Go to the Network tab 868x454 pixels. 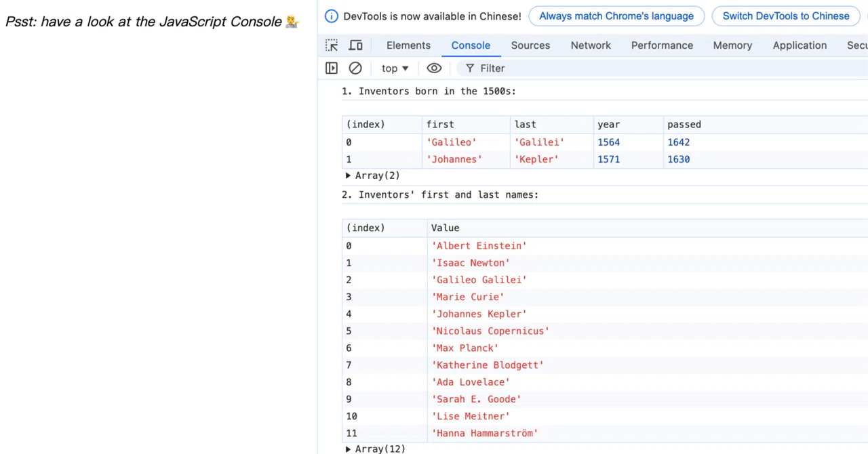(591, 45)
